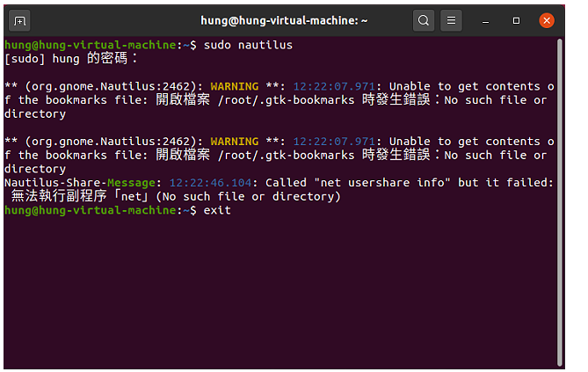
Task: Maximize the terminal window
Action: [x=517, y=20]
